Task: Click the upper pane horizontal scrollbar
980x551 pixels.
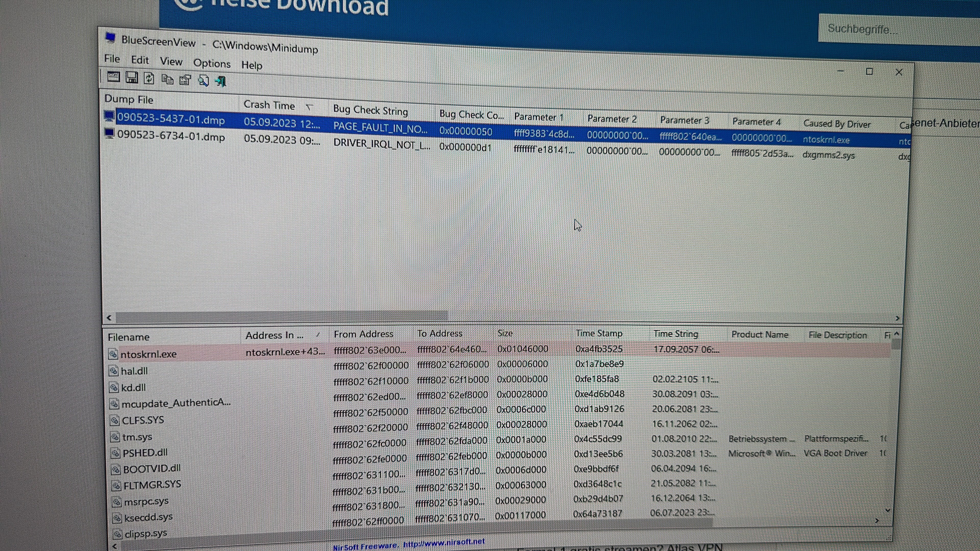Action: point(281,316)
